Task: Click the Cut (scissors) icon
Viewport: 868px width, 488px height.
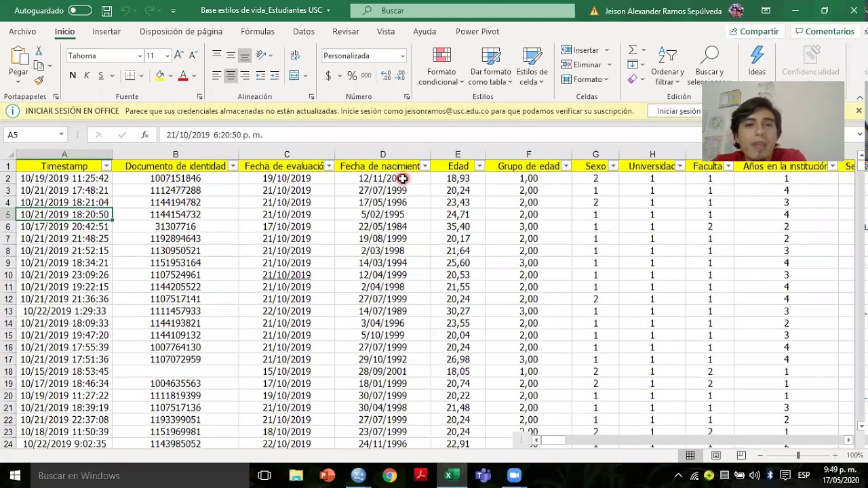Action: (39, 52)
